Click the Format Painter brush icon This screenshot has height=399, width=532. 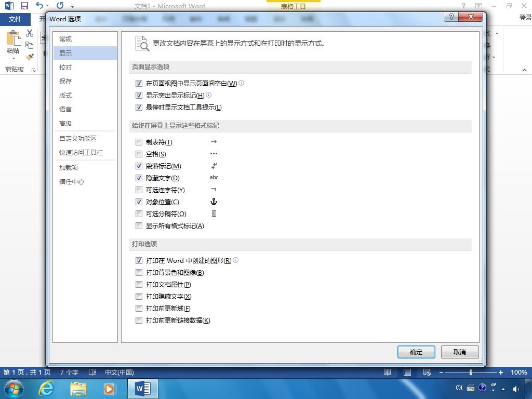click(x=30, y=57)
